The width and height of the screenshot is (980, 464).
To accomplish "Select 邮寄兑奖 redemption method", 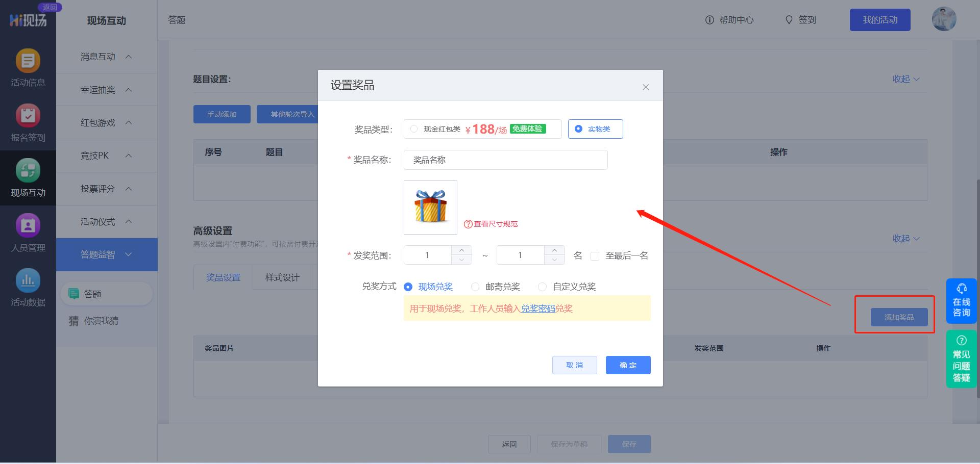I will pyautogui.click(x=475, y=287).
